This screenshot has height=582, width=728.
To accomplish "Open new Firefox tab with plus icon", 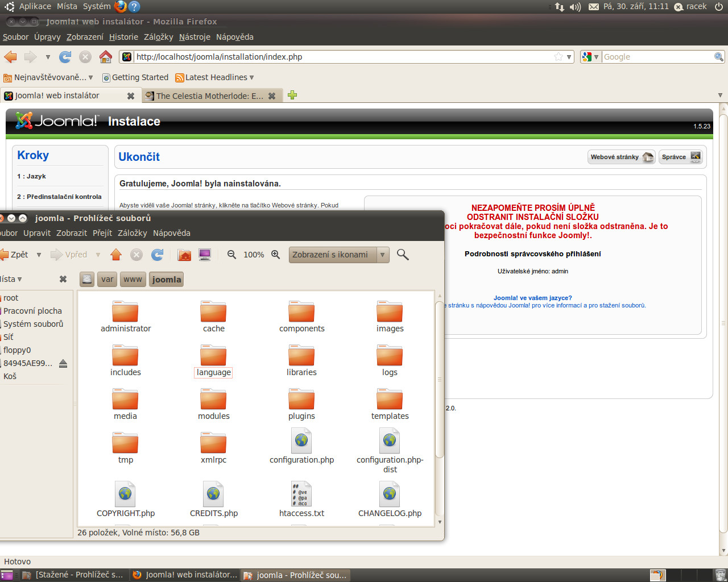I will click(x=292, y=95).
